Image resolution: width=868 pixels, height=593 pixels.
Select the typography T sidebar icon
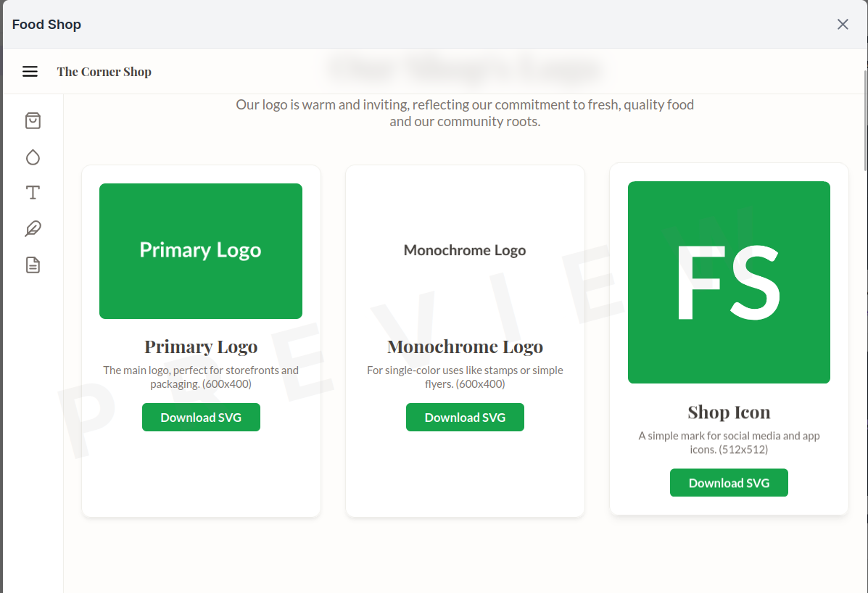click(33, 193)
